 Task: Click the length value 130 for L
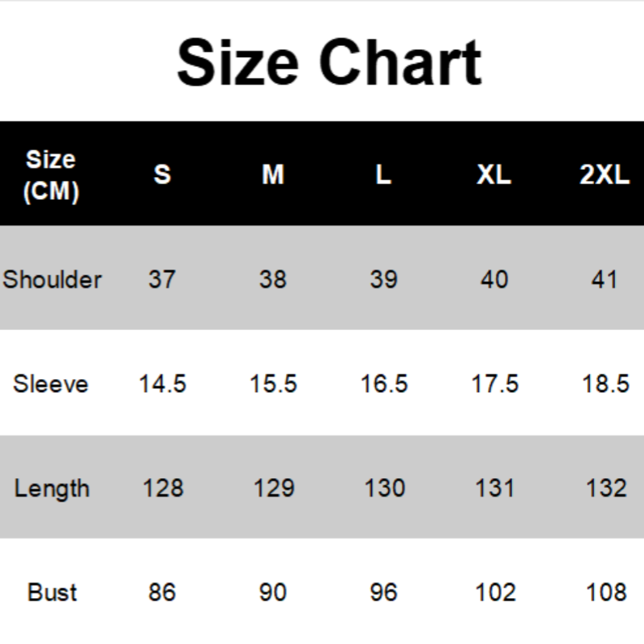pyautogui.click(x=384, y=488)
